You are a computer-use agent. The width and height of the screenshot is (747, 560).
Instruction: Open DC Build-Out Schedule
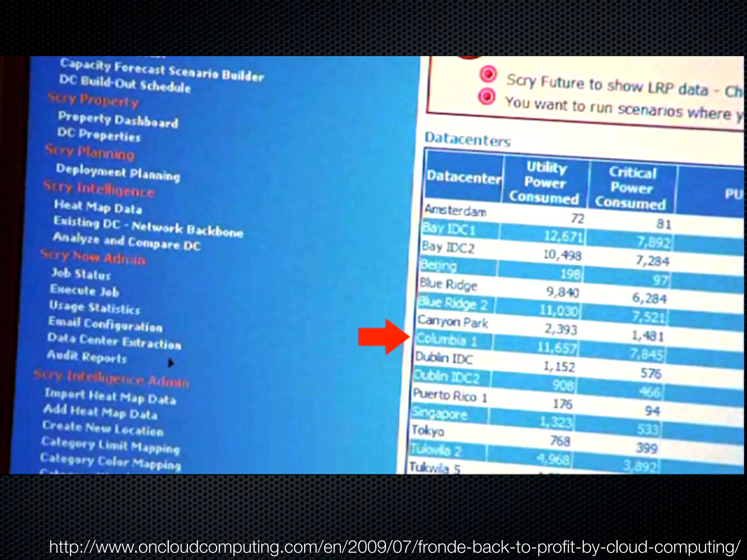(125, 84)
